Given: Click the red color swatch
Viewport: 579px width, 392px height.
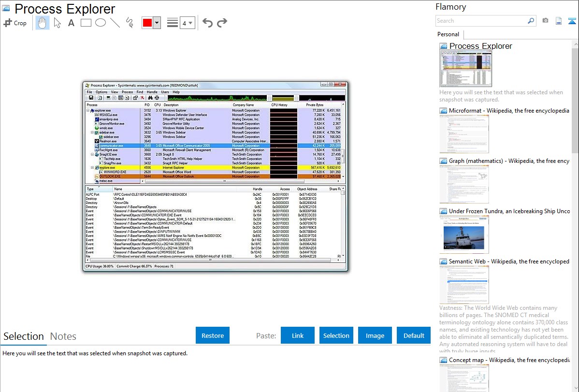Looking at the screenshot, I should click(147, 23).
